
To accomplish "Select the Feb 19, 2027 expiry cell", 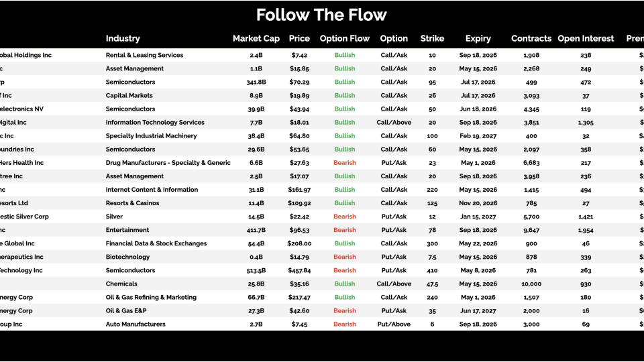I will (478, 136).
